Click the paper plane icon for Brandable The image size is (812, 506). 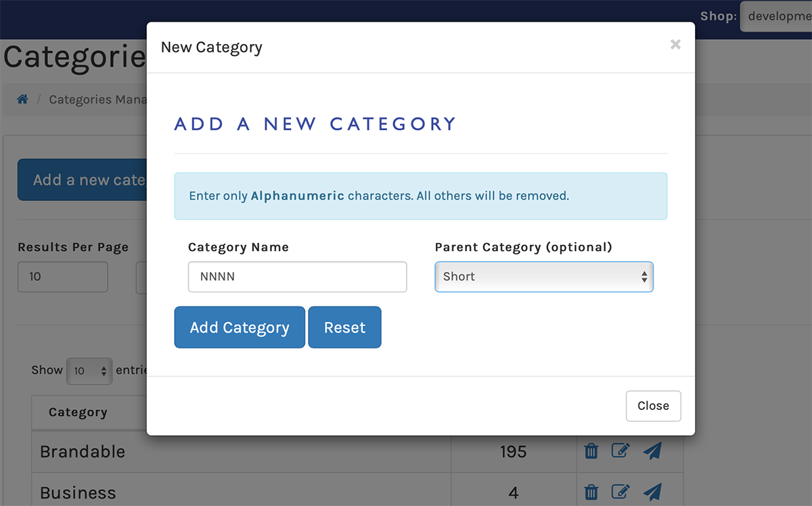tap(652, 451)
